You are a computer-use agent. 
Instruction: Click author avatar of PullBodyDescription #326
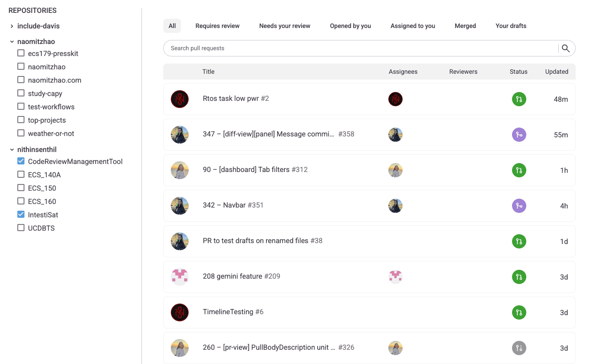[x=180, y=348]
